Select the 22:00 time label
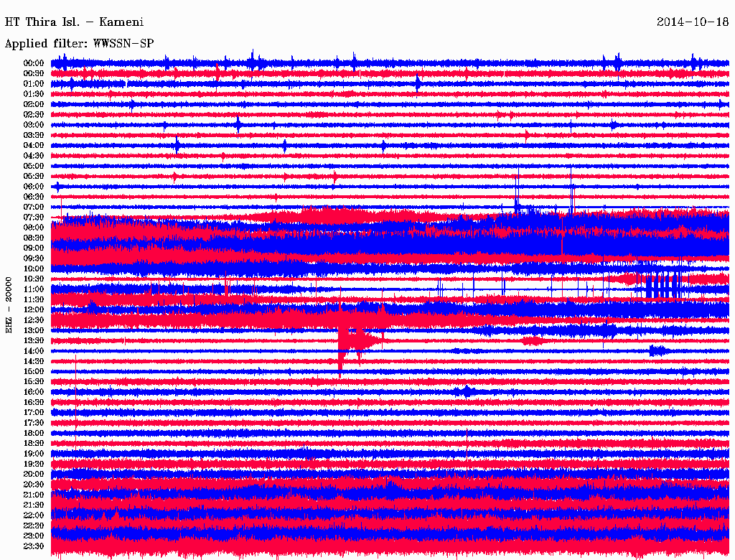Screen dimensions: 735x560 point(34,515)
